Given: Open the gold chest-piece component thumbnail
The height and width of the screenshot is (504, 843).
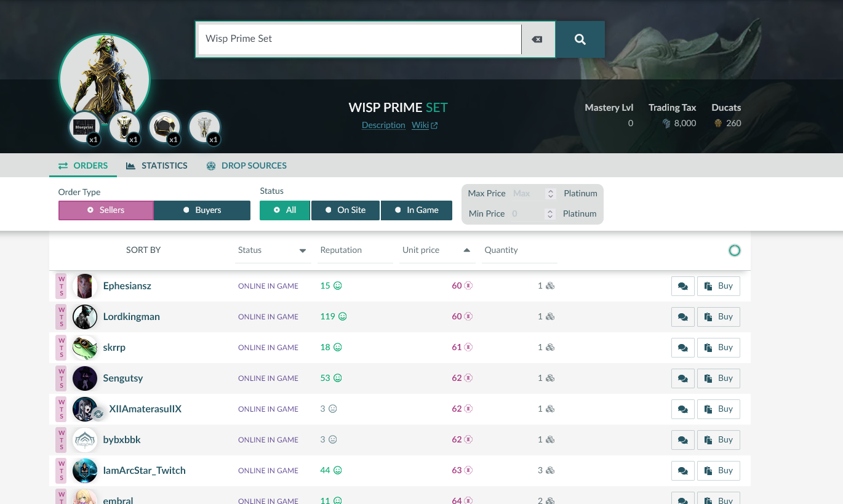Looking at the screenshot, I should point(124,127).
